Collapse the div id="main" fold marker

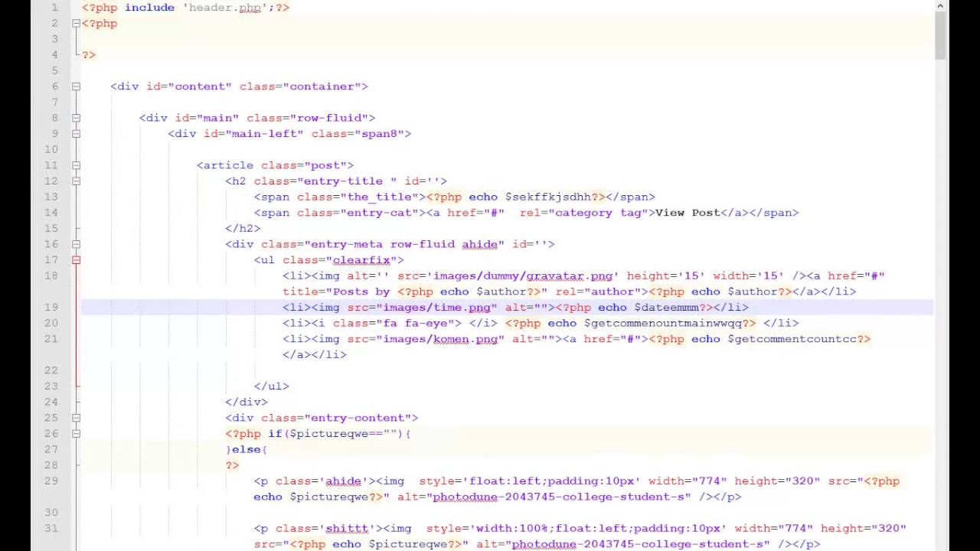76,118
